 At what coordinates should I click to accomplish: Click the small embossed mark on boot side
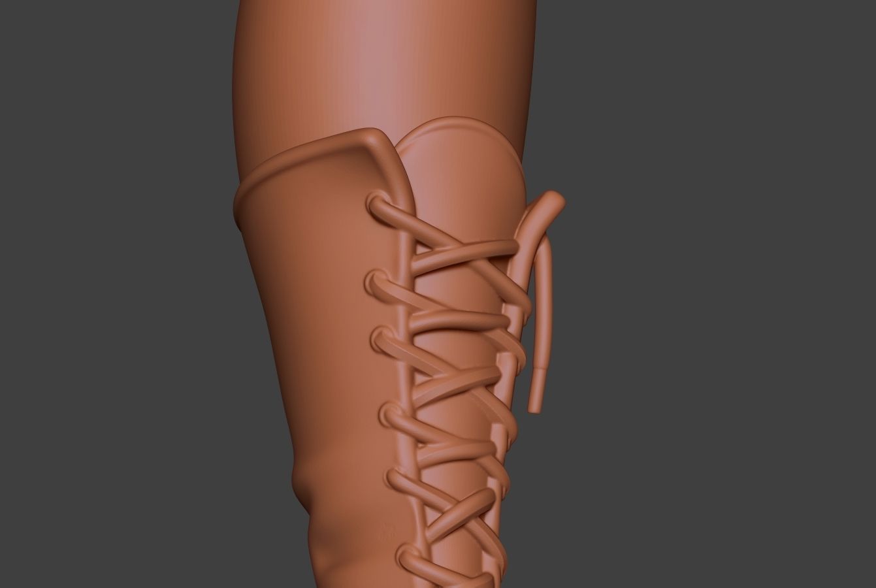(x=387, y=532)
